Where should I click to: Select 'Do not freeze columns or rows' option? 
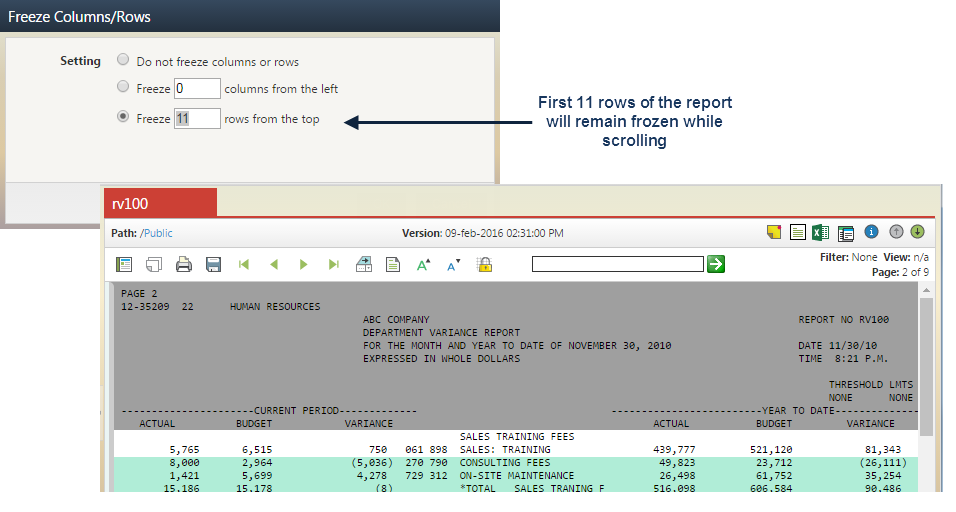[123, 60]
